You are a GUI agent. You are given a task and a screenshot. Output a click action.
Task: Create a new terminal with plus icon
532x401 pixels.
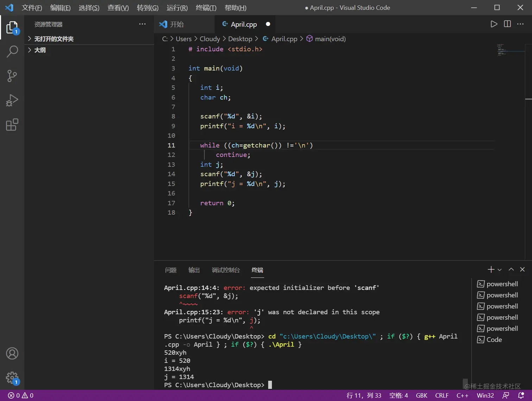click(x=491, y=269)
